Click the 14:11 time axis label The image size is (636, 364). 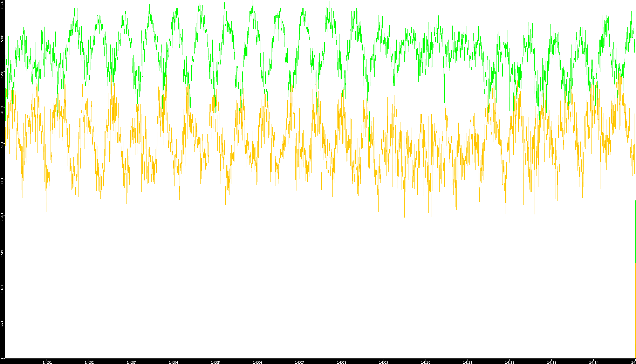click(x=467, y=362)
